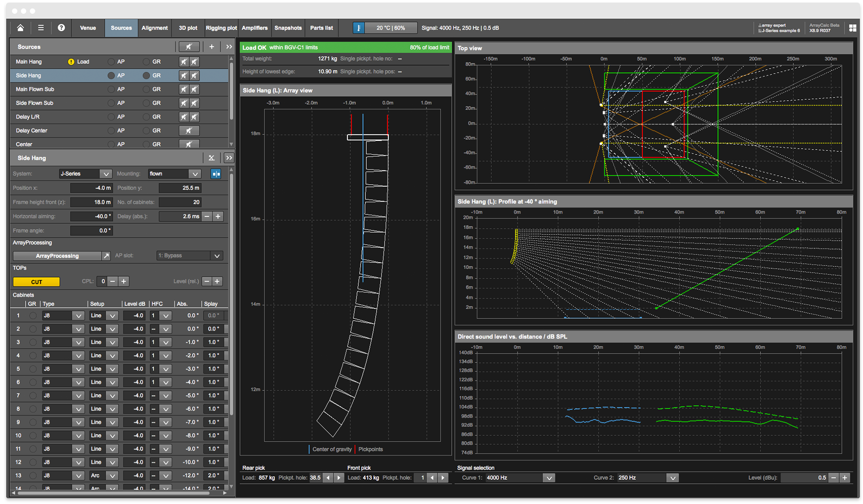Enable AP for Main Hang
This screenshot has height=504, width=863.
[111, 62]
